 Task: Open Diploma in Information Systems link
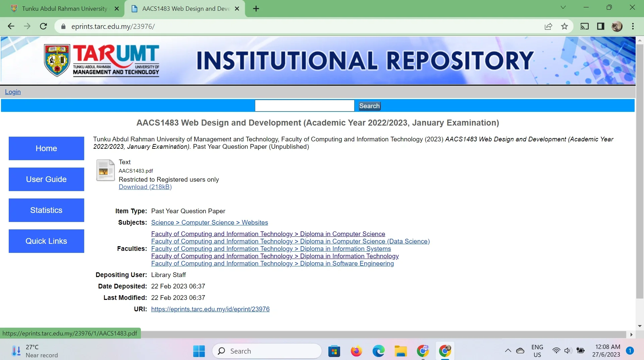(271, 249)
